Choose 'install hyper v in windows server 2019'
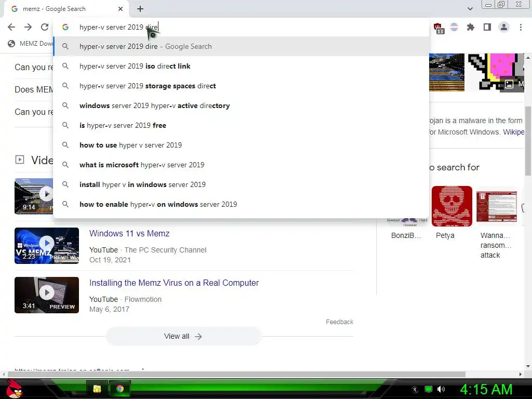532x399 pixels. pyautogui.click(x=241, y=184)
